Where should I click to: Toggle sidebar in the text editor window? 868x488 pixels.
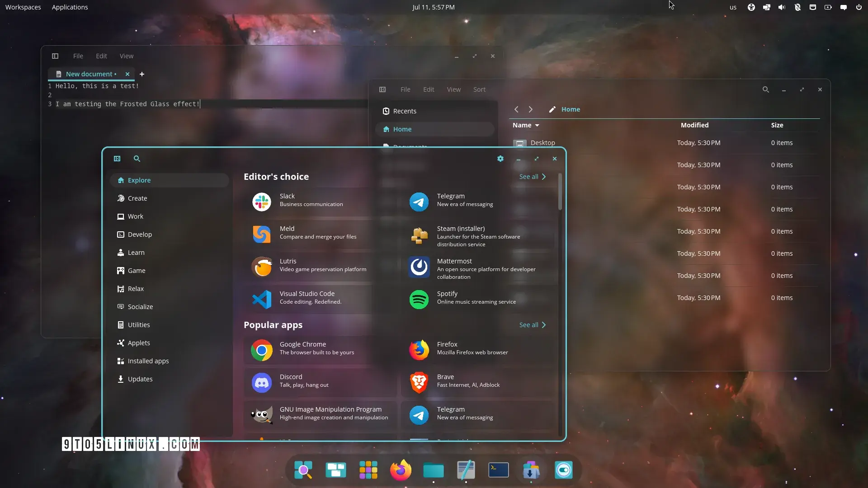click(x=55, y=56)
